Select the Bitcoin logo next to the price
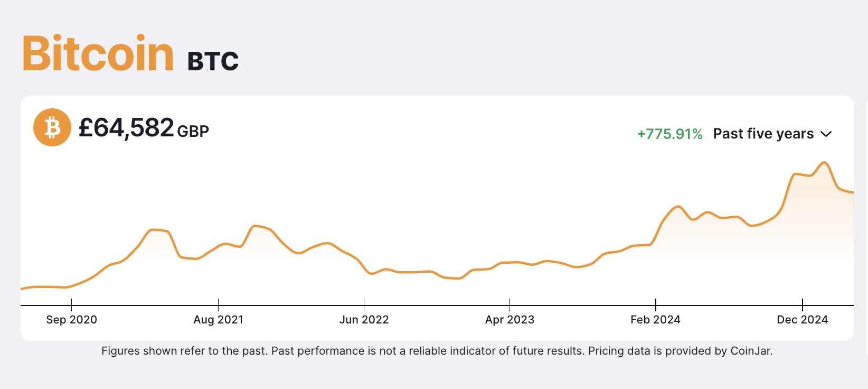Screen dimensions: 868x389 (x=52, y=127)
